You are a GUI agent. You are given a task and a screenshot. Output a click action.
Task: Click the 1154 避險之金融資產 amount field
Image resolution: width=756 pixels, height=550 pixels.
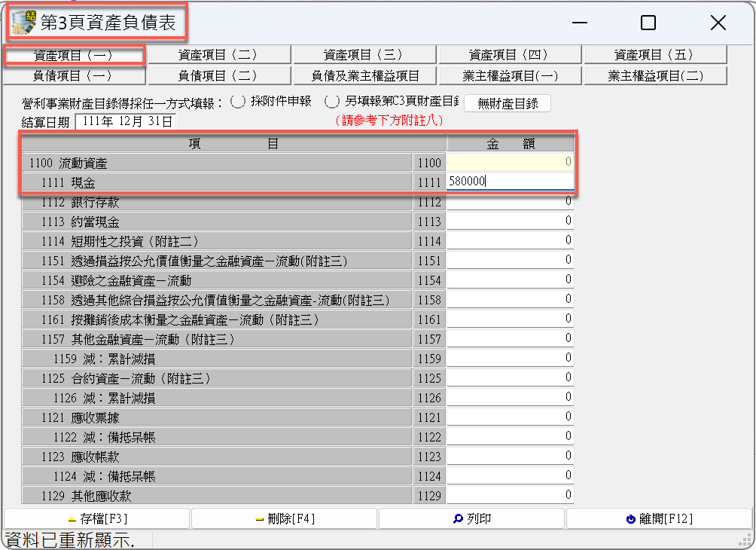click(x=510, y=280)
